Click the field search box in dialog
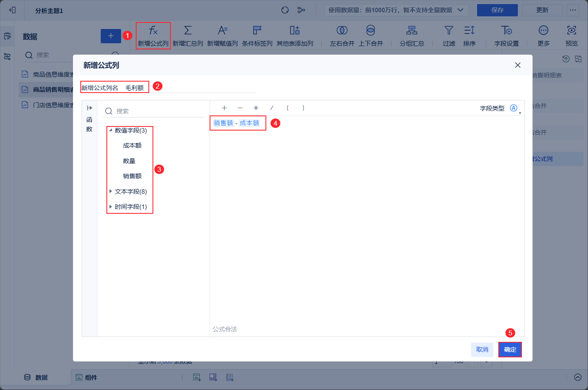The height and width of the screenshot is (390, 588). point(154,111)
